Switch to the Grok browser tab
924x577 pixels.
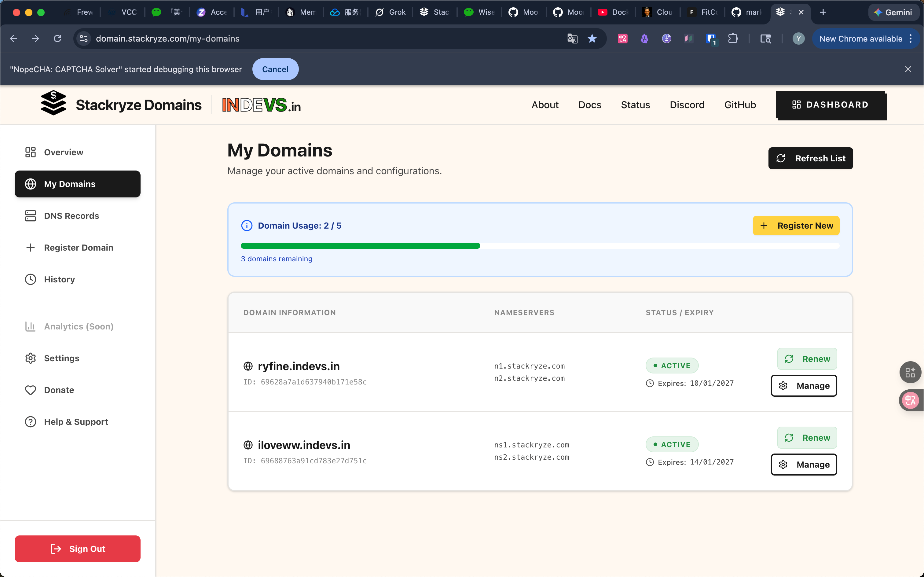point(390,12)
